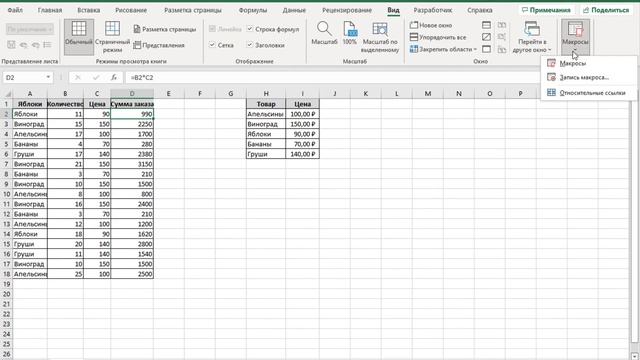Select Относительные ссылки option
Viewport: 640px width, 360px height.
tap(589, 93)
